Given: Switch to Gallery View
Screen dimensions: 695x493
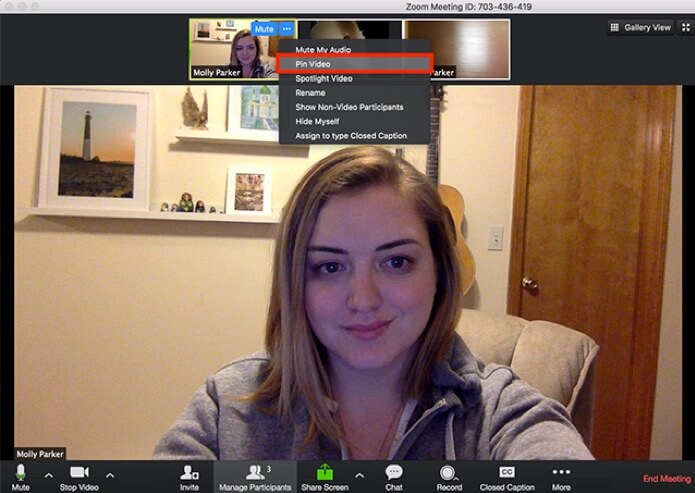Looking at the screenshot, I should point(641,27).
